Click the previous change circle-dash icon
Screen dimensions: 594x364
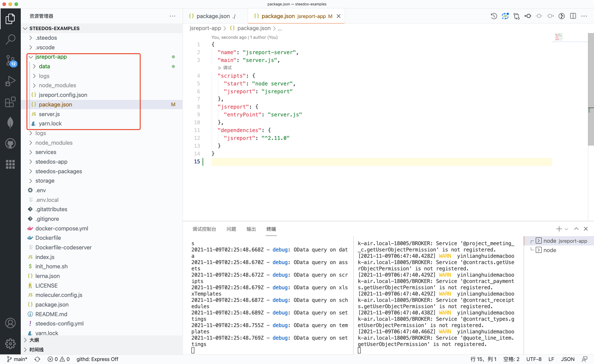[x=539, y=16]
